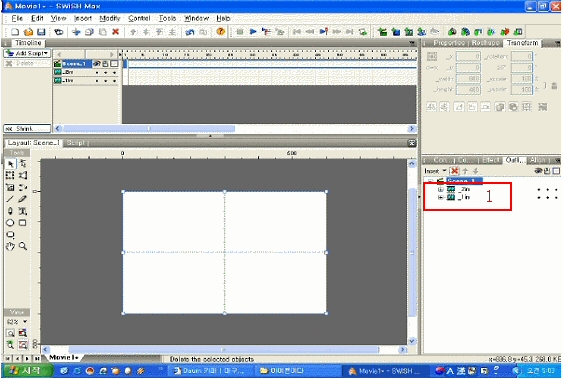Select the Line drawing tool
The height and width of the screenshot is (379, 563).
[x=10, y=199]
